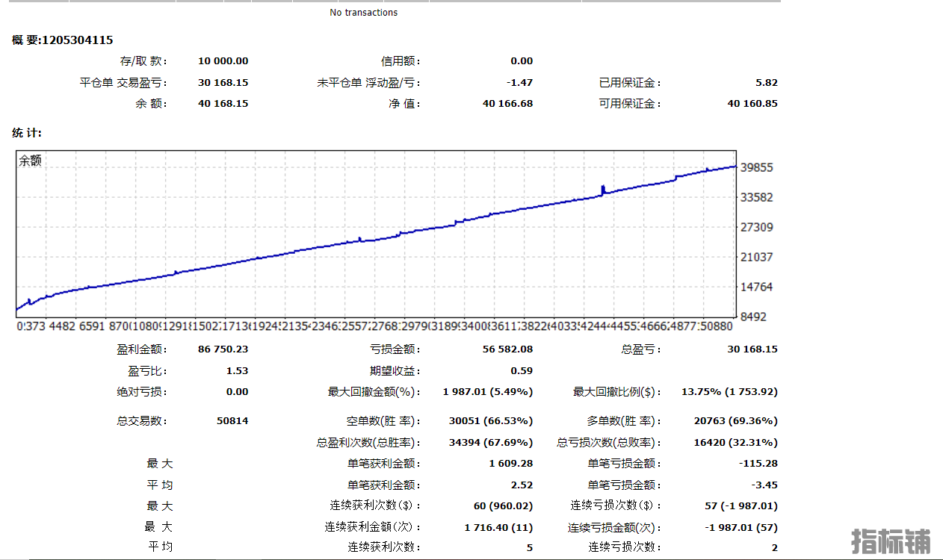
Task: Click y-axis value 39855
Action: tap(757, 168)
